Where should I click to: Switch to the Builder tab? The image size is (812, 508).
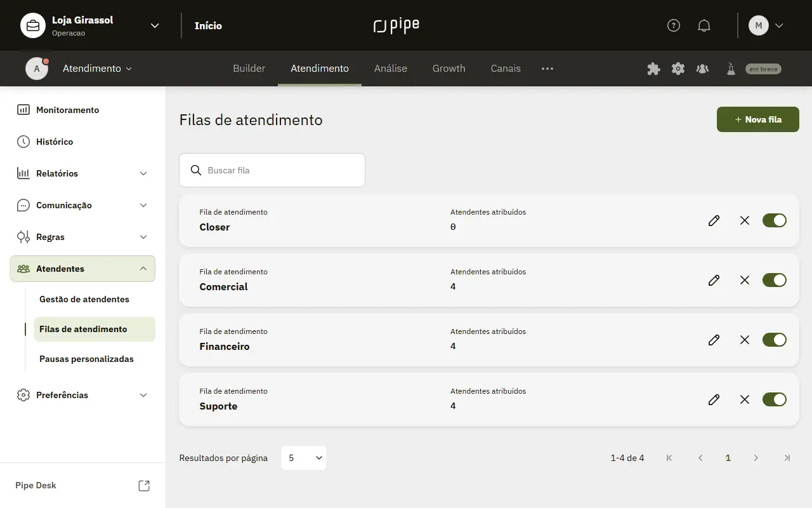pyautogui.click(x=249, y=69)
